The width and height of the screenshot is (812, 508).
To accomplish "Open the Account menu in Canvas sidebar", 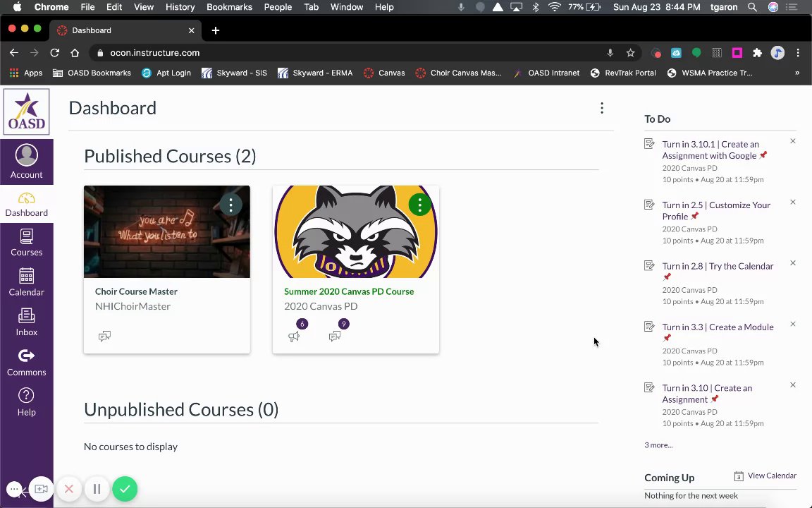I will (26, 162).
